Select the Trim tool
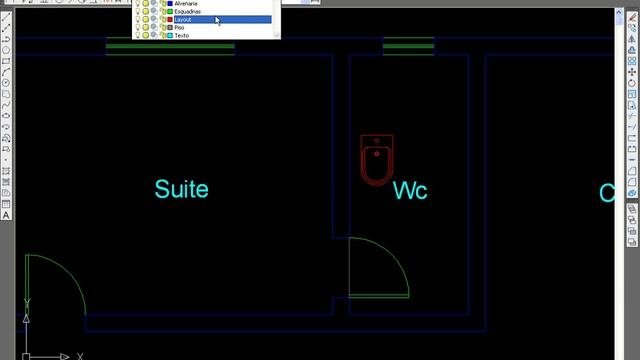This screenshot has height=360, width=640. [x=632, y=116]
